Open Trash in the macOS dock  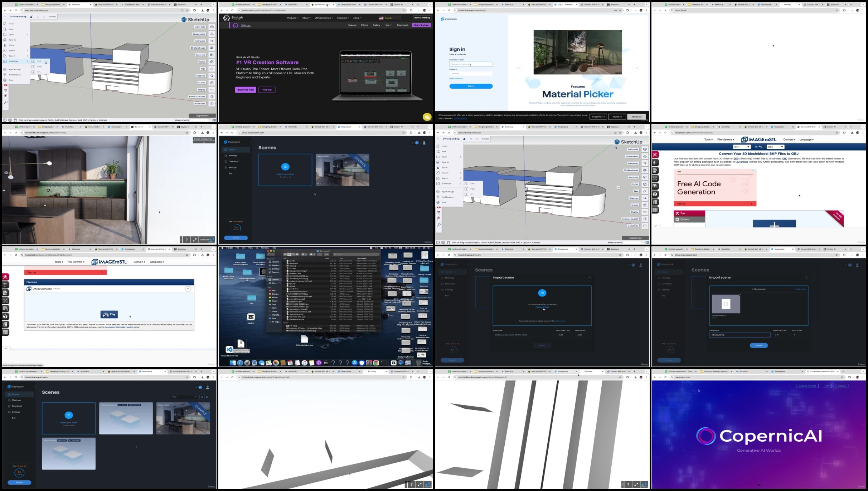tap(418, 363)
